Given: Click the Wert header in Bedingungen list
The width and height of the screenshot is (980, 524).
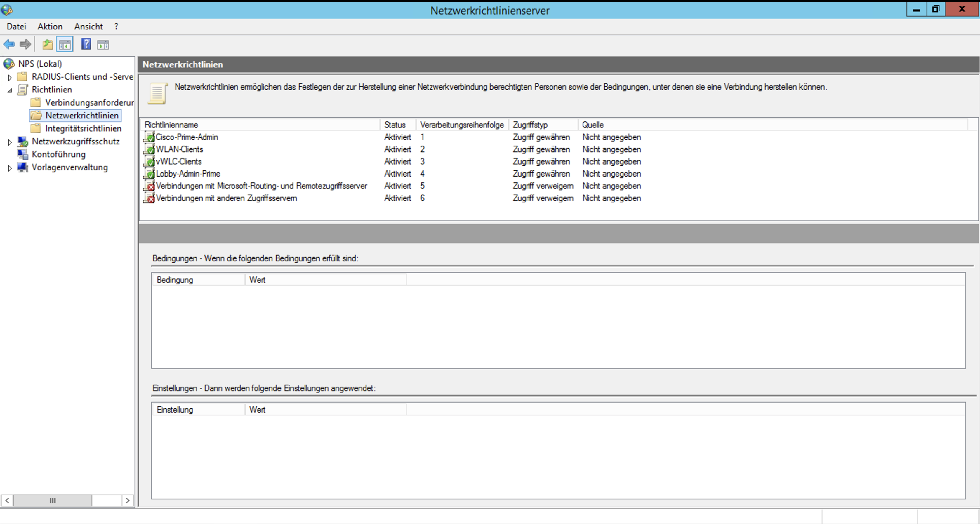Looking at the screenshot, I should tap(326, 280).
